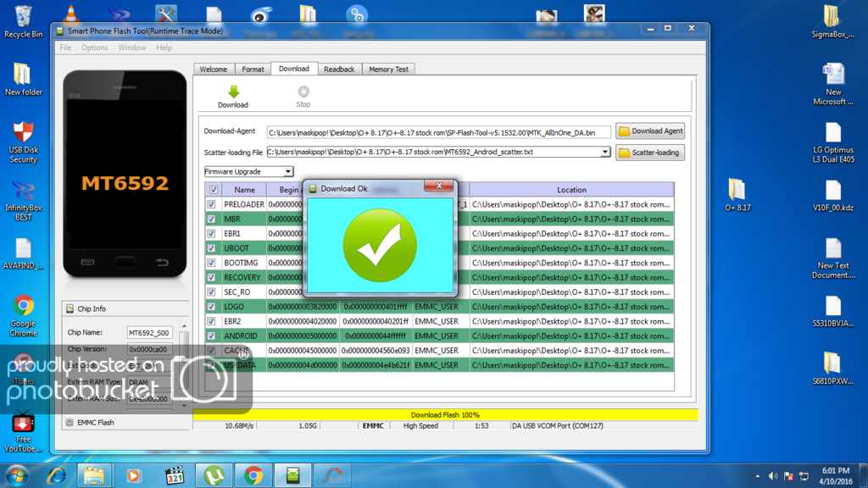
Task: Select the V10F_00.kdz file desktop icon
Action: pyautogui.click(x=833, y=196)
